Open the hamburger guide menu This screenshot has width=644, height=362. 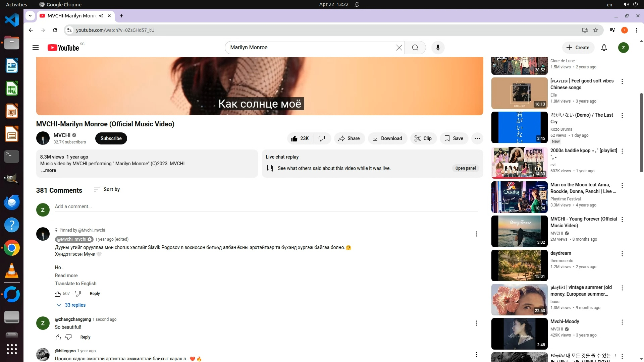(x=36, y=48)
